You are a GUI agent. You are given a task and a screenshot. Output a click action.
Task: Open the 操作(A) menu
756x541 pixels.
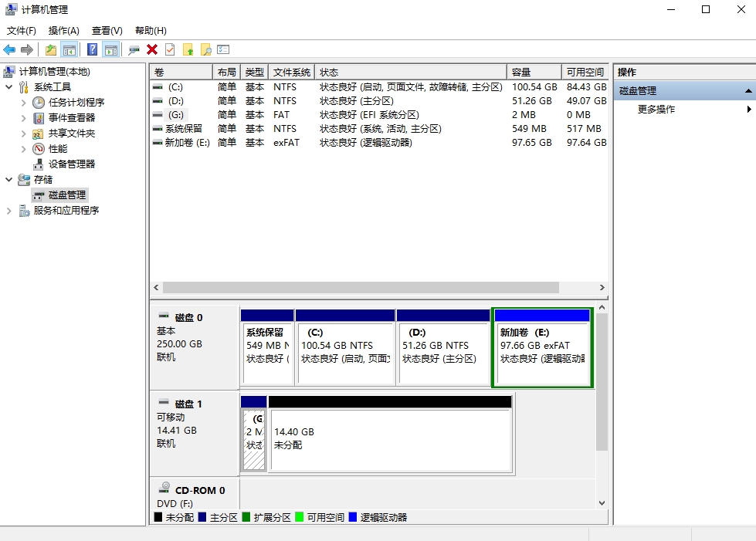tap(63, 31)
